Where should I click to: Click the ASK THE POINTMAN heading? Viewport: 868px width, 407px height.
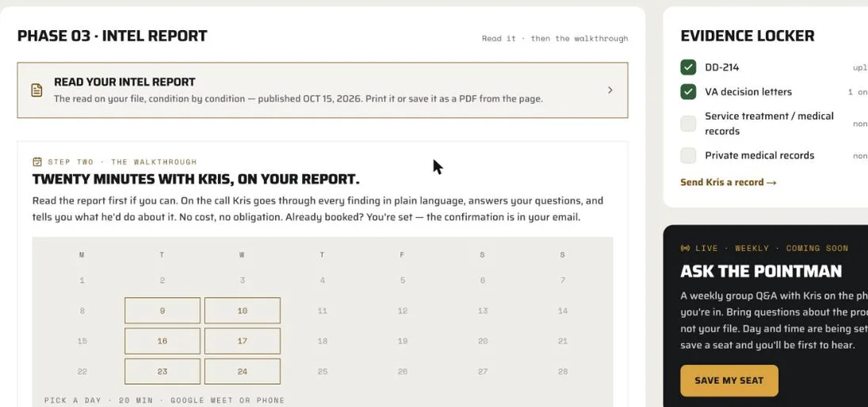tap(761, 271)
